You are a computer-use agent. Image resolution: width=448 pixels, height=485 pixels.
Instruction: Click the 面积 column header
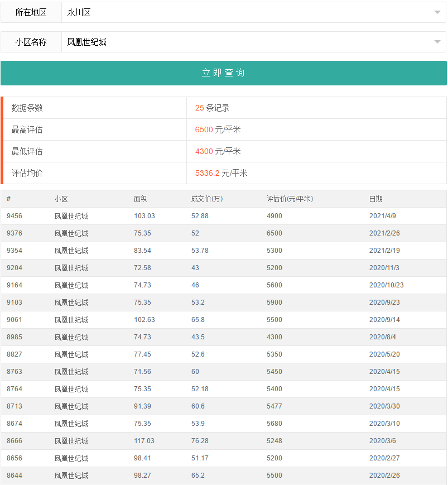point(141,199)
